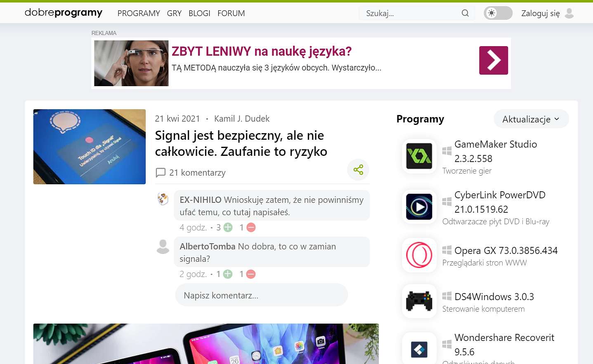Click the Windows logo beside Opera GX
The image size is (593, 364).
point(447,250)
